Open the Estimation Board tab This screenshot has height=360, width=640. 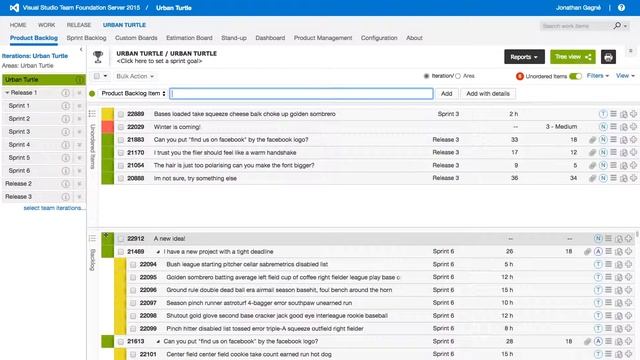[x=189, y=38]
